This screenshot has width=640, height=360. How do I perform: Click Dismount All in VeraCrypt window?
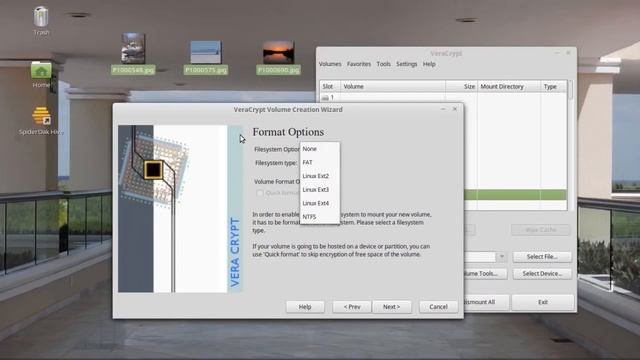tap(487, 302)
